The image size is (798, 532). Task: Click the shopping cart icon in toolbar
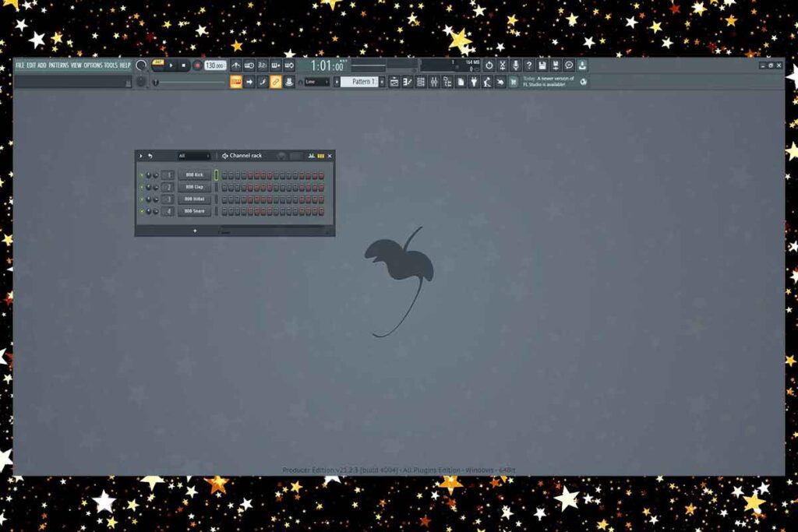(514, 82)
